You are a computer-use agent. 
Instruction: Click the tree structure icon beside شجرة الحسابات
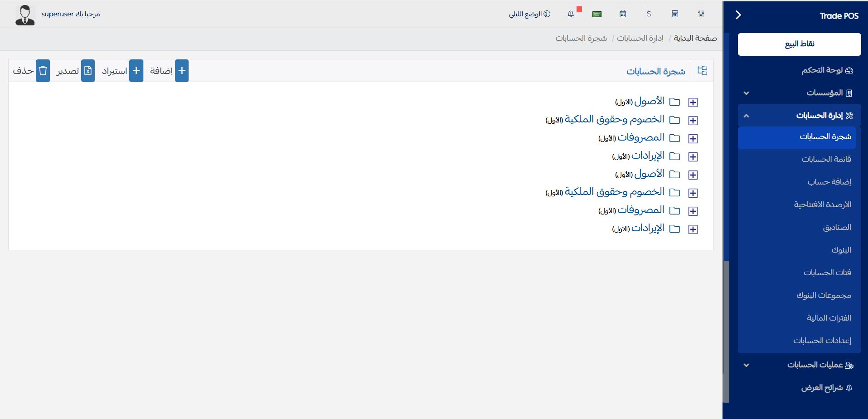click(x=702, y=71)
